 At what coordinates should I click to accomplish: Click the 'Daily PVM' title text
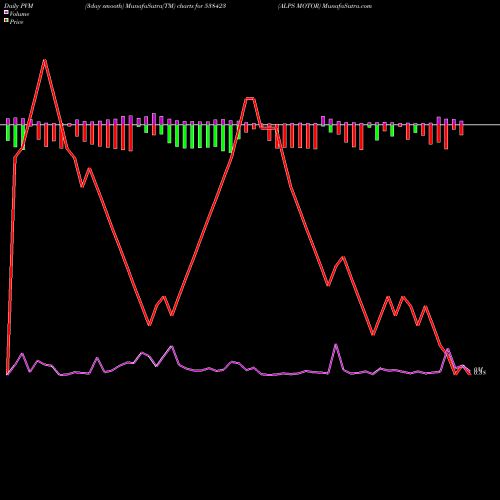(x=19, y=6)
